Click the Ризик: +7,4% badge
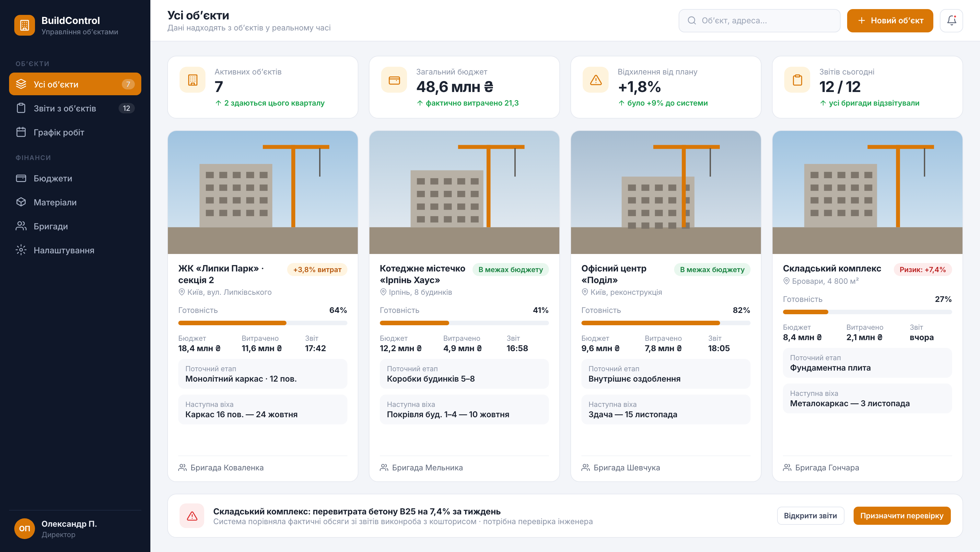This screenshot has width=980, height=552. pyautogui.click(x=923, y=270)
